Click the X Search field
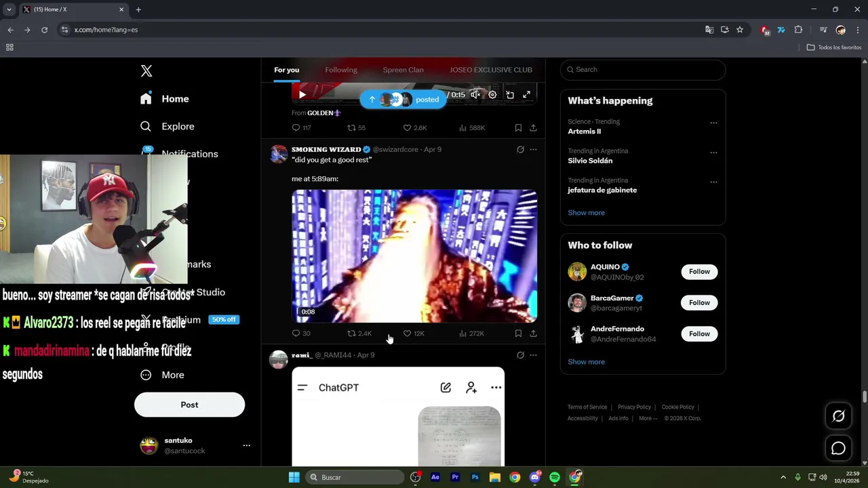Viewport: 868px width, 488px height. (x=643, y=69)
